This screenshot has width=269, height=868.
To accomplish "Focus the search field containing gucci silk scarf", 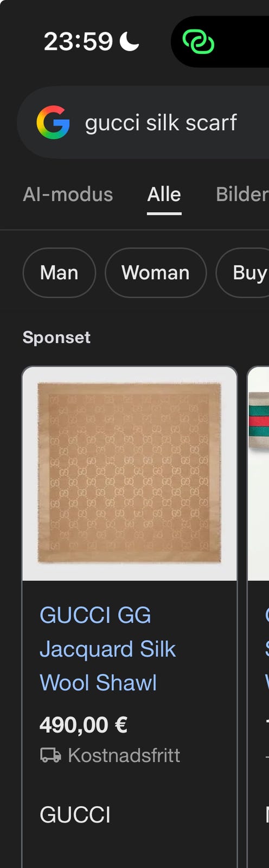I will click(143, 123).
